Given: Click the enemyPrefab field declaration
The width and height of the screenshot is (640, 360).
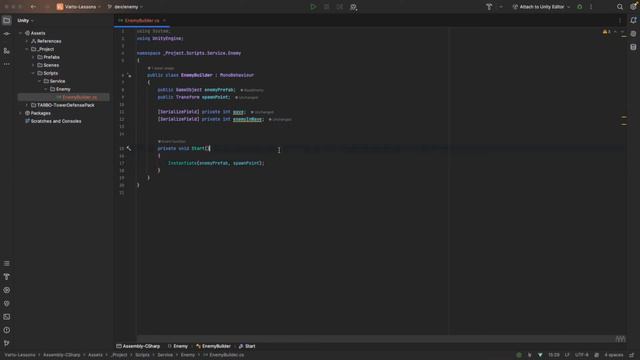Looking at the screenshot, I should [219, 90].
